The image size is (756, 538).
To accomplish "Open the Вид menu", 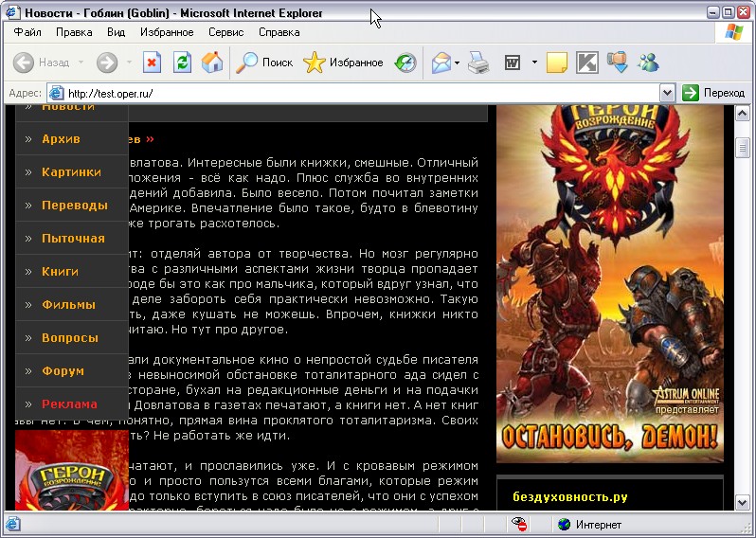I will pyautogui.click(x=117, y=32).
